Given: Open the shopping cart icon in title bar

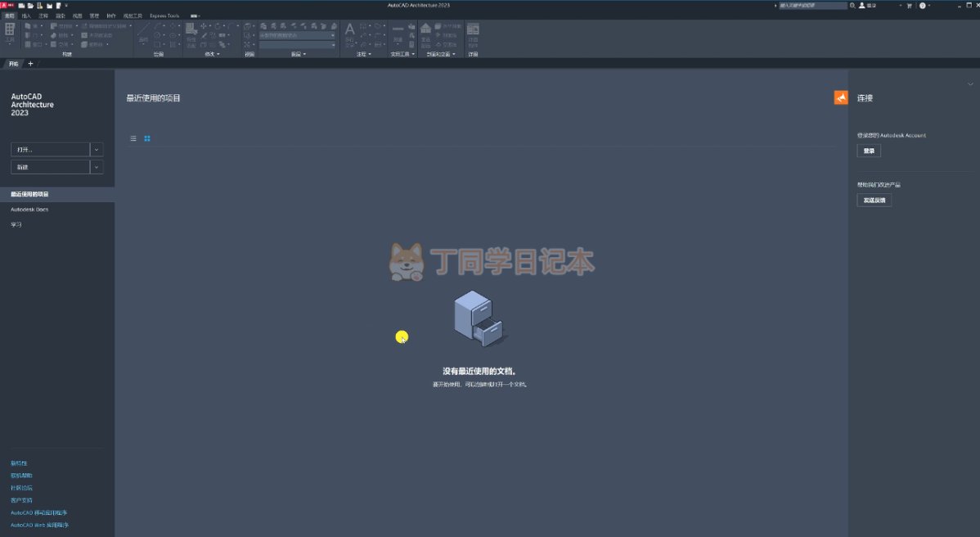Looking at the screenshot, I should click(909, 5).
